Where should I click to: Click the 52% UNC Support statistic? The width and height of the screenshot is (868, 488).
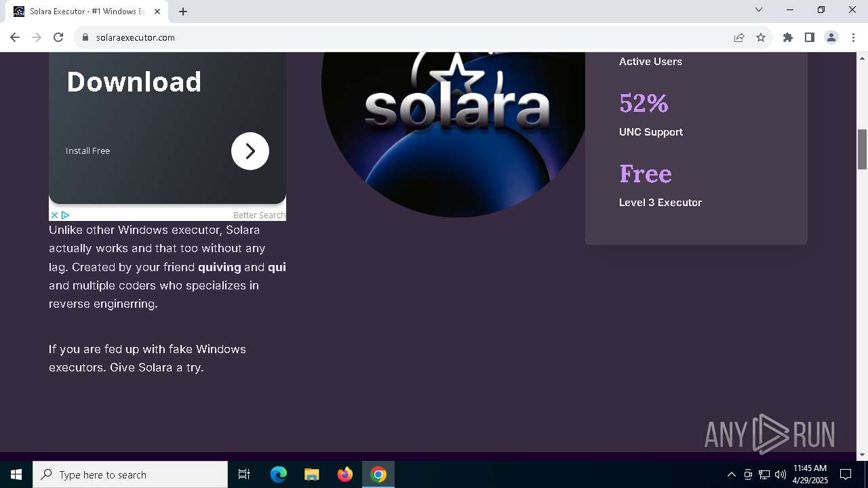[651, 114]
